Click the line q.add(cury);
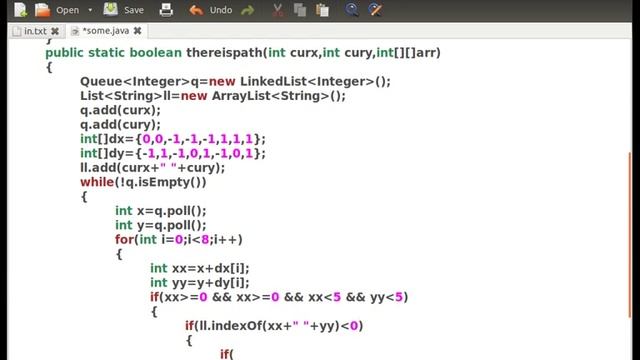The height and width of the screenshot is (360, 640). (x=120, y=124)
